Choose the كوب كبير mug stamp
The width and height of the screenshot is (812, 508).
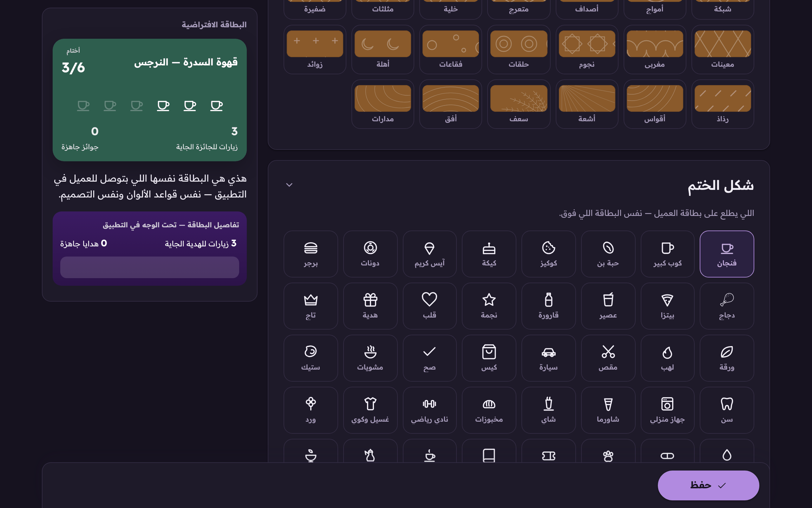(667, 254)
